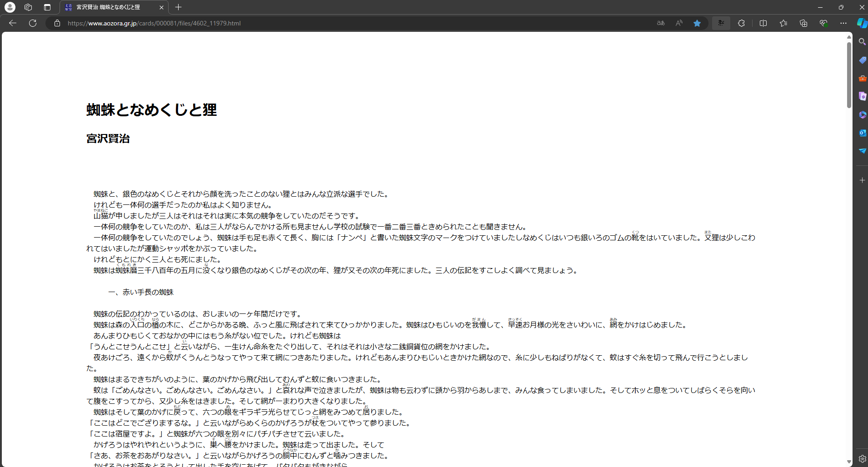Open Collections in the toolbar
Viewport: 868px width, 467px height.
tap(803, 23)
